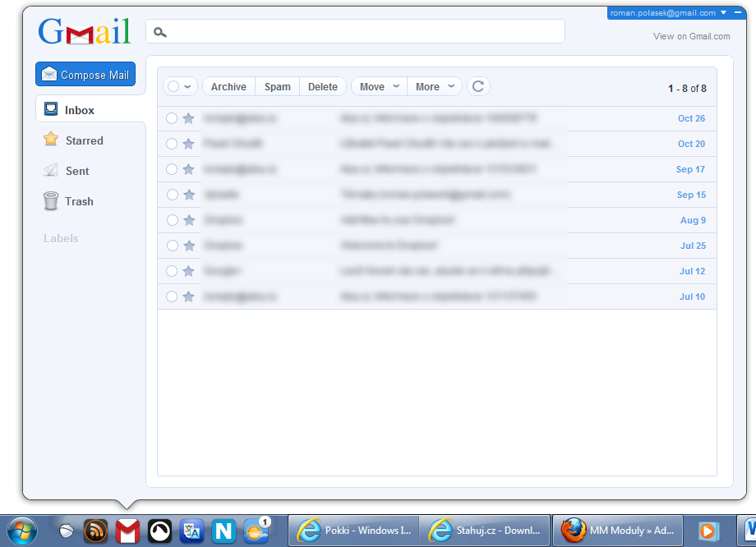
Task: Switch to Pokki - Windows Internet Explorer window
Action: [x=353, y=531]
